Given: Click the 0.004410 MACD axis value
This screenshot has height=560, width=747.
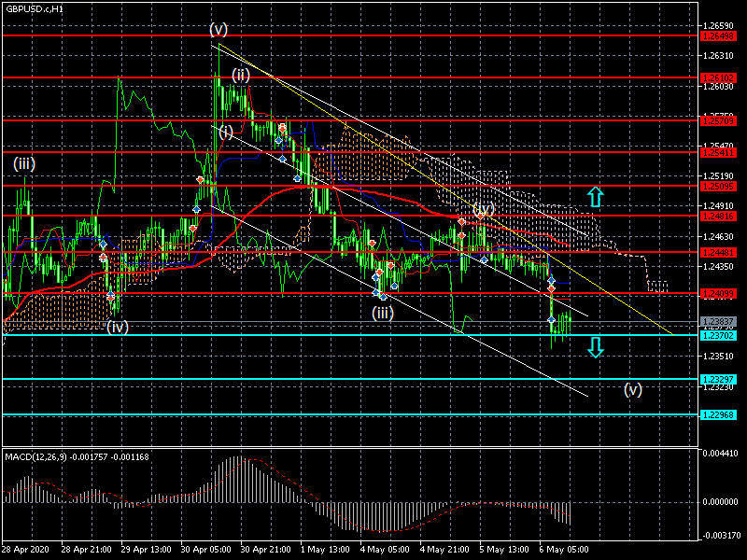Looking at the screenshot, I should (x=720, y=454).
